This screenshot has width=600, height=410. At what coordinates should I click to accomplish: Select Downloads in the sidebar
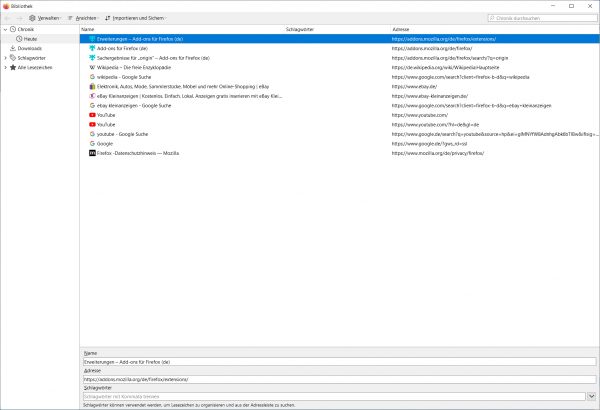point(29,48)
